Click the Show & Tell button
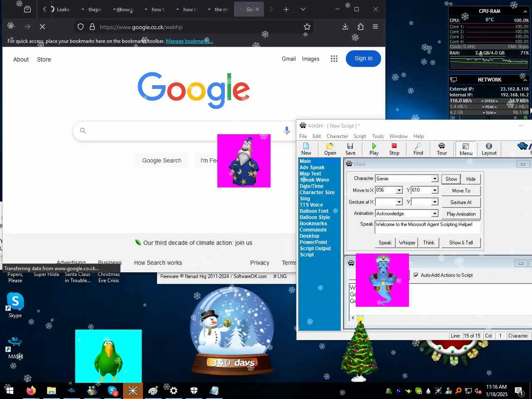 pyautogui.click(x=461, y=243)
